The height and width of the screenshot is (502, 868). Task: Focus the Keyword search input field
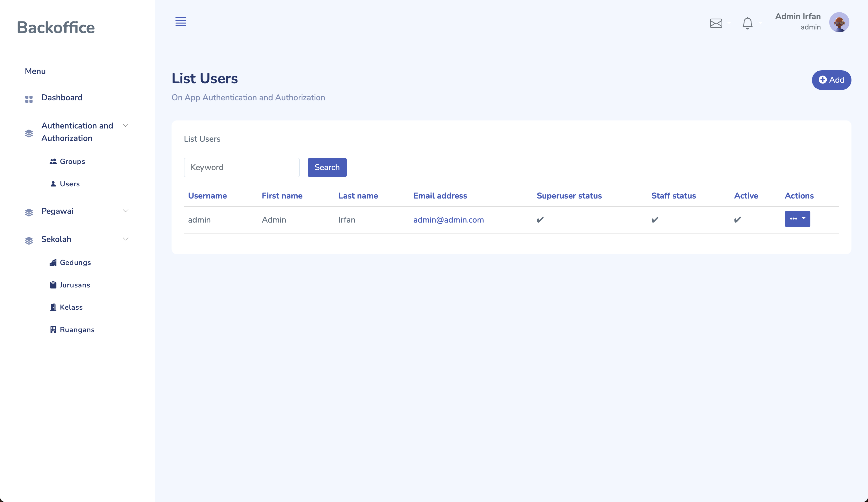[242, 168]
